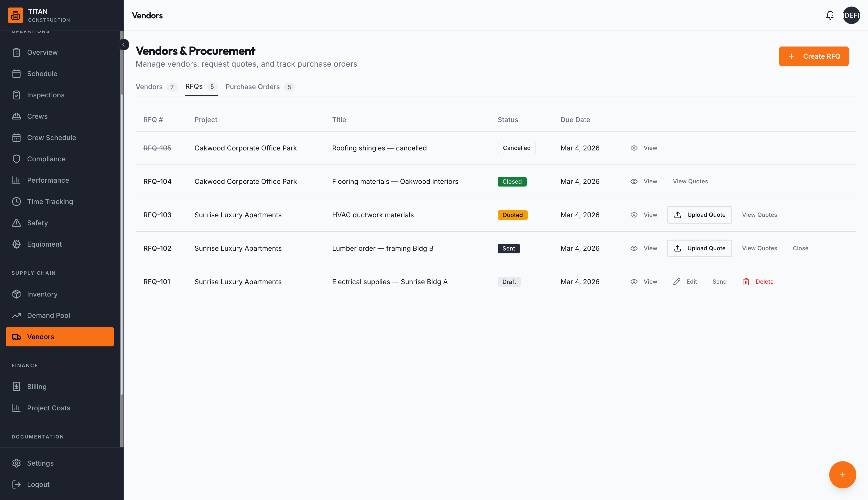Viewport: 868px width, 500px height.
Task: Click the Project Costs chart icon
Action: 16,408
